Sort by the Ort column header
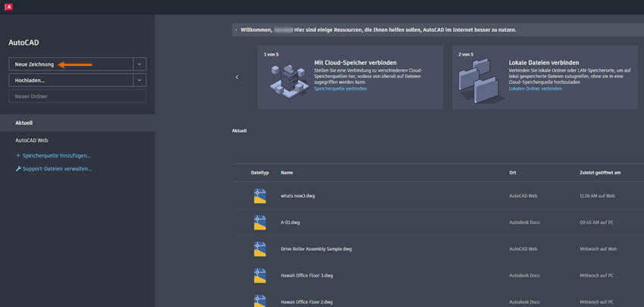Screen dimensions: 644x307 click(513, 173)
